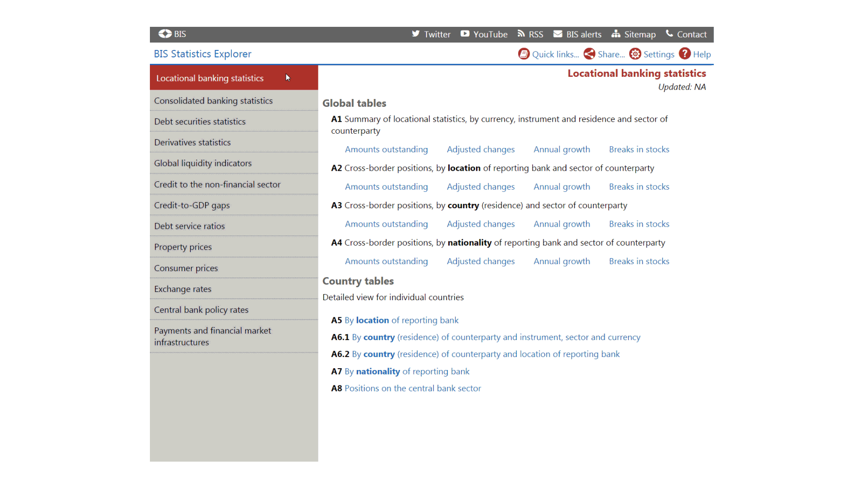868x488 pixels.
Task: Open Breaks in stocks for table A4
Action: 639,261
